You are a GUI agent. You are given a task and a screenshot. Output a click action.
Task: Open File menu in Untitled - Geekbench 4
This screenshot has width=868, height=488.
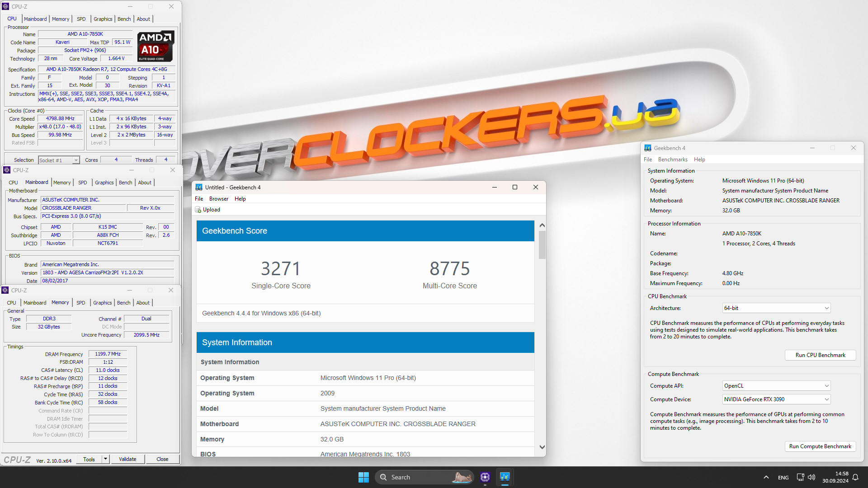[x=199, y=199]
